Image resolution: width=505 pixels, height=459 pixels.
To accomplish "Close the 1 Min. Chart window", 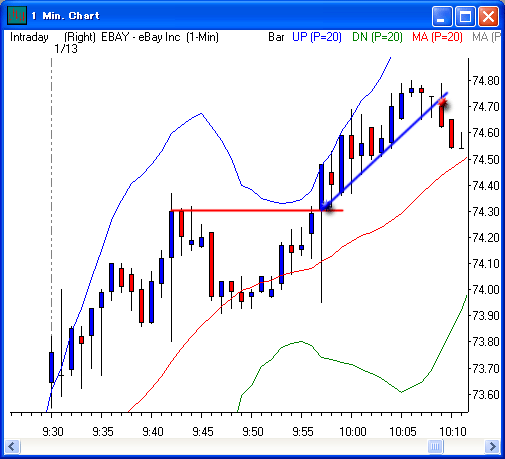I will [x=488, y=16].
